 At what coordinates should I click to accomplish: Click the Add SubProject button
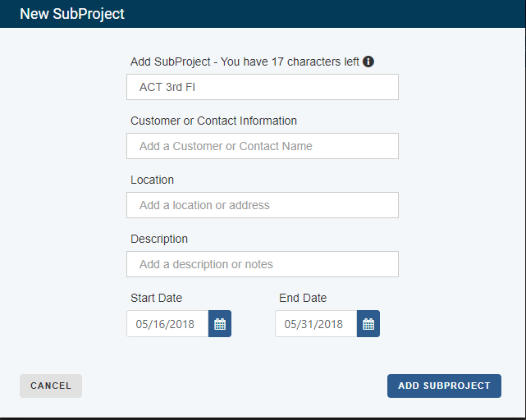point(444,386)
